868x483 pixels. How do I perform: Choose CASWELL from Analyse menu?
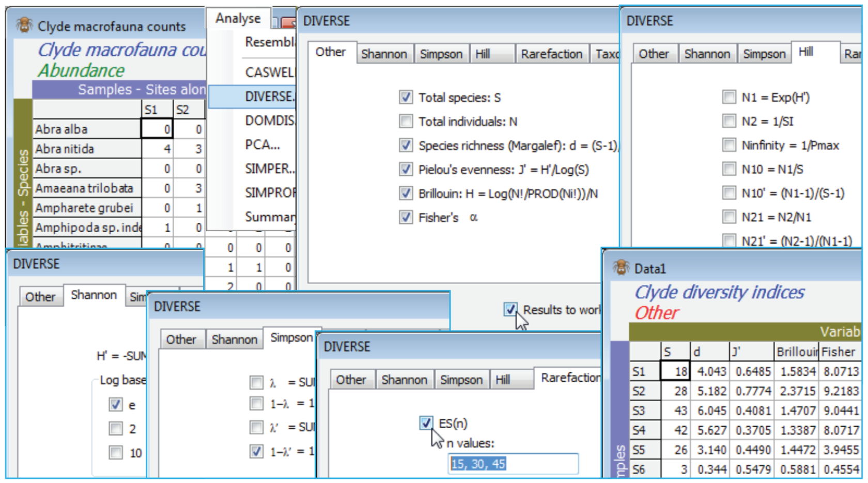click(x=252, y=72)
